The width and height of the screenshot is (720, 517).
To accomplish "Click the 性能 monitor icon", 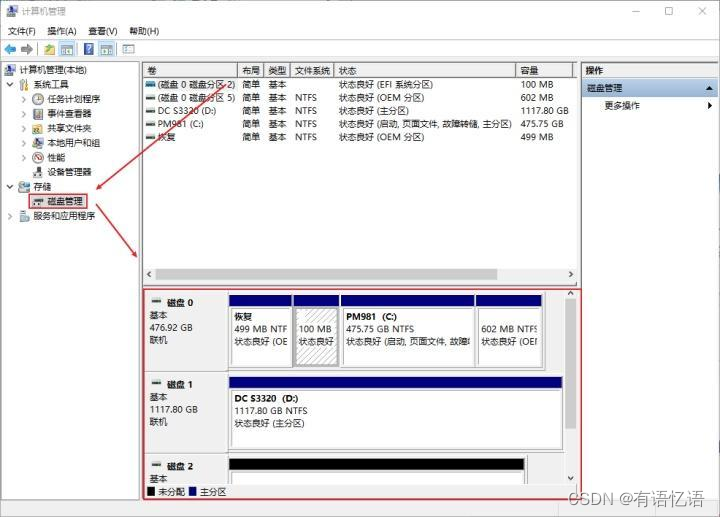I will coord(38,157).
